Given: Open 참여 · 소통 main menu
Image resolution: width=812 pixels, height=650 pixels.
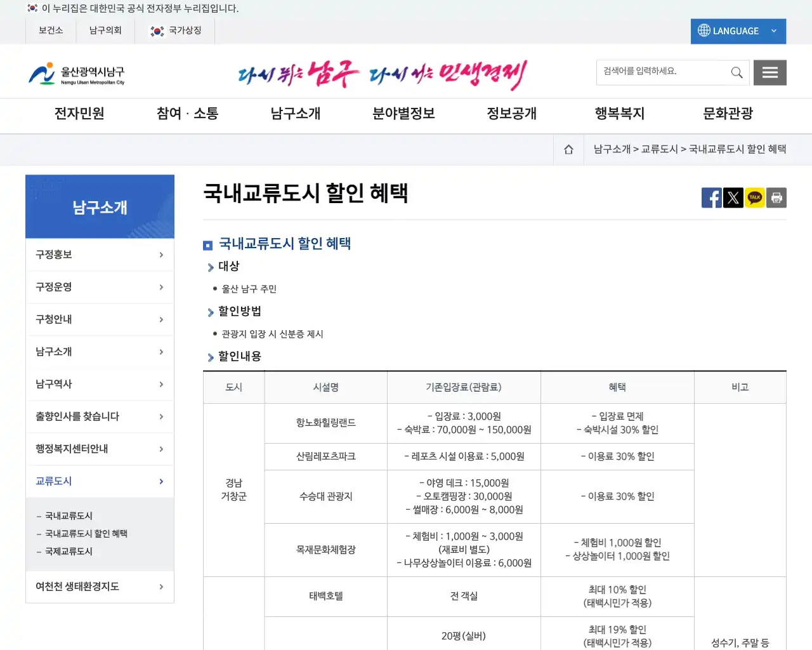Looking at the screenshot, I should pos(187,114).
